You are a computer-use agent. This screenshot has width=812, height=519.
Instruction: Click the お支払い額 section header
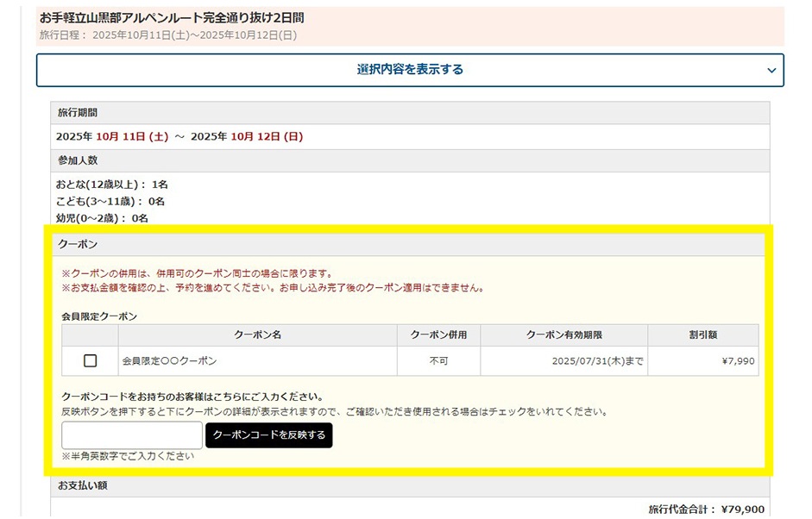pos(410,486)
